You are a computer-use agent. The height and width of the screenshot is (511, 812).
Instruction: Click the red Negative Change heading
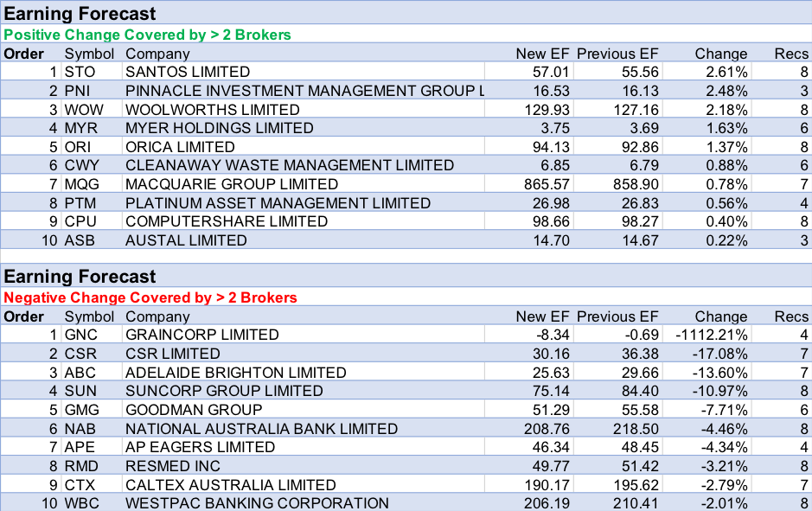click(150, 297)
